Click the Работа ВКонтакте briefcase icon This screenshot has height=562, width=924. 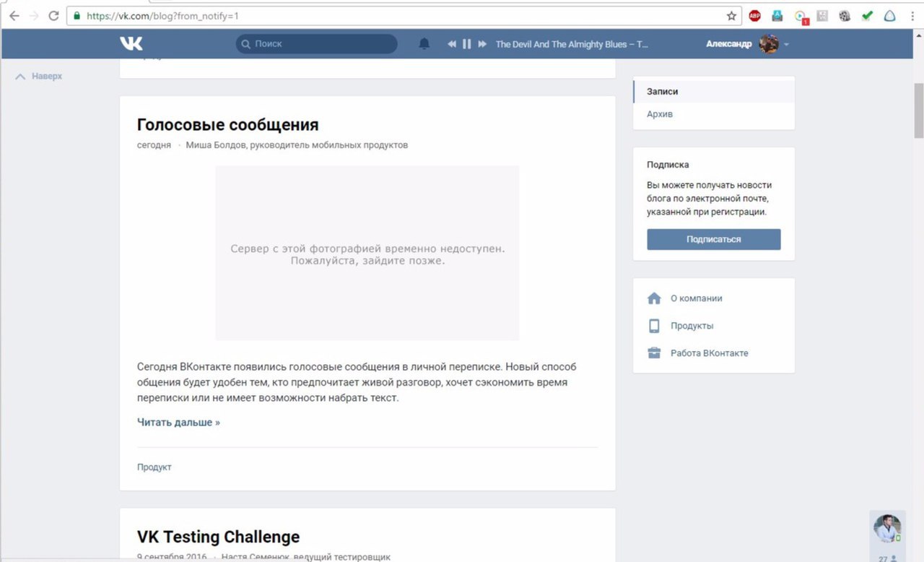(654, 353)
